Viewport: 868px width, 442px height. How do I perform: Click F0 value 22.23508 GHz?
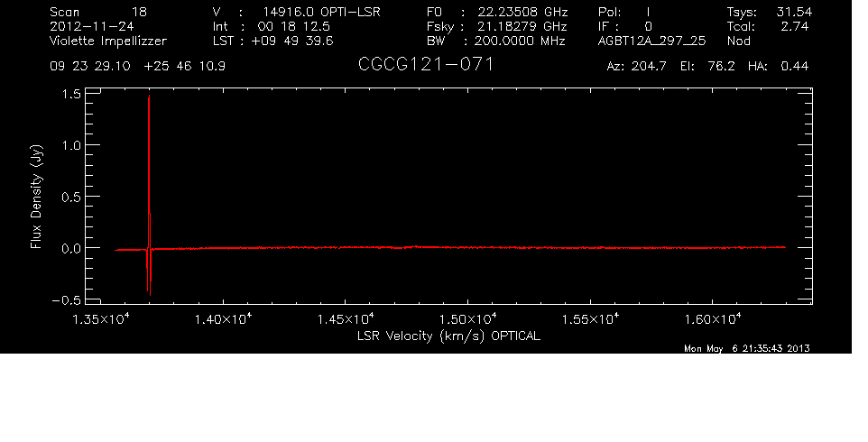pyautogui.click(x=522, y=12)
